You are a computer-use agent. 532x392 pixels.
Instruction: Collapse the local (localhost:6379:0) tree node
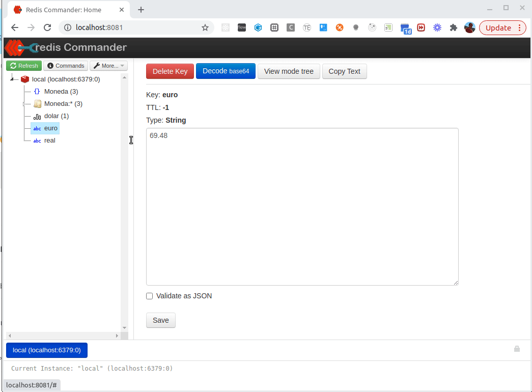(x=12, y=79)
